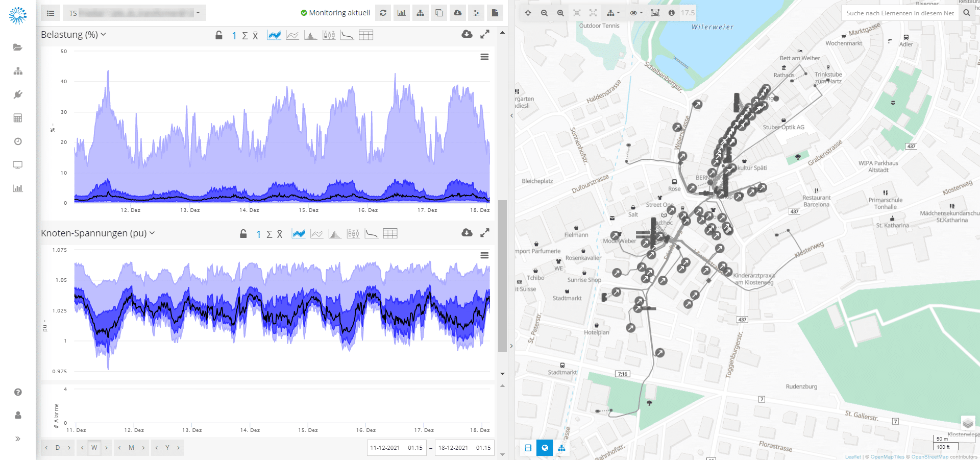Toggle the lock on Knoten-Spannungen chart

point(243,234)
